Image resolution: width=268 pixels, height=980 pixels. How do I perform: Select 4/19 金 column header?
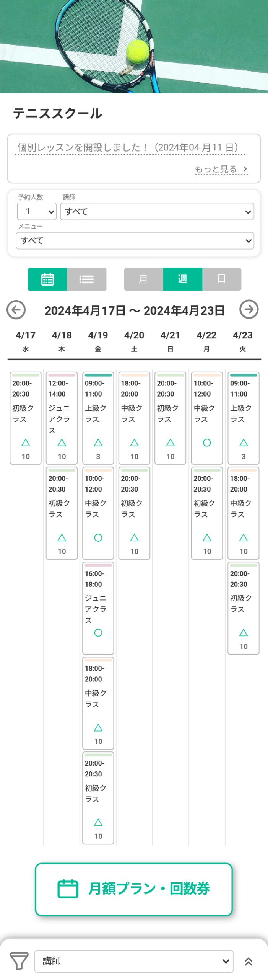tap(98, 341)
